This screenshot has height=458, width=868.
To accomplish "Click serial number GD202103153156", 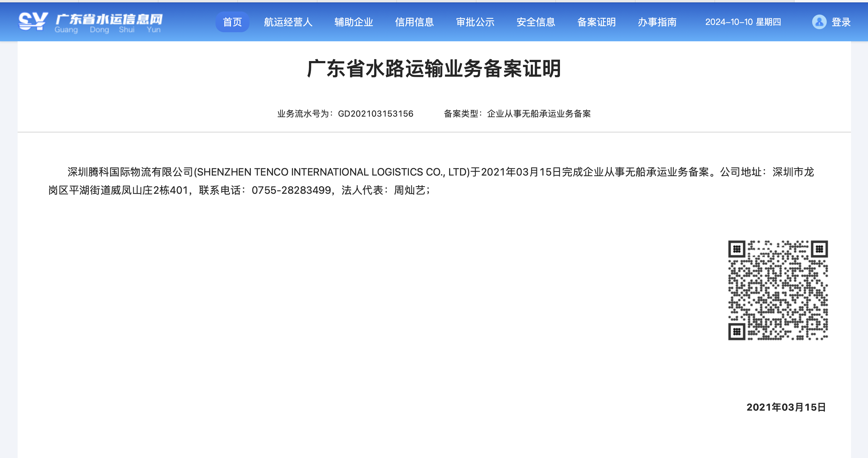I will click(375, 114).
